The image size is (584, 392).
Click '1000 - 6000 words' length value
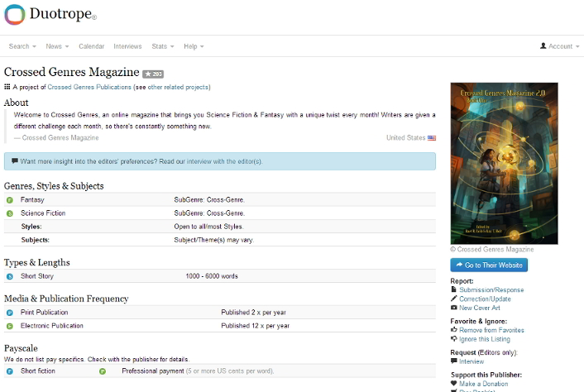point(212,276)
